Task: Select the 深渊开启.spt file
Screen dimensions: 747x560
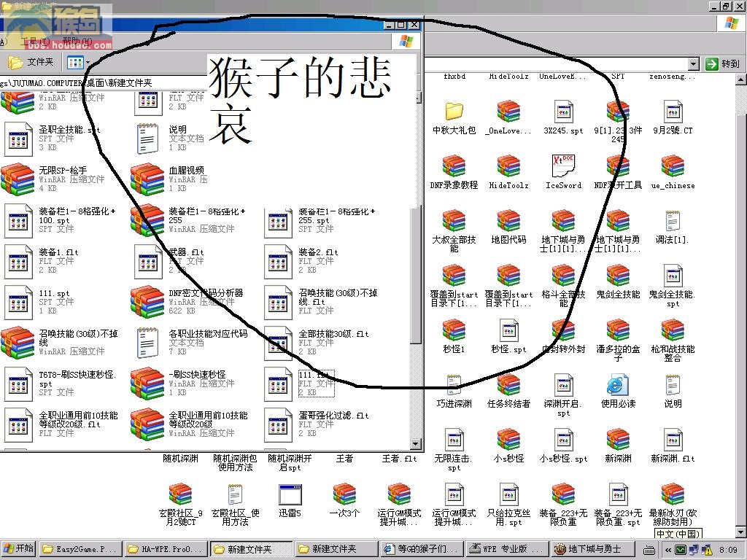Action: tap(564, 395)
